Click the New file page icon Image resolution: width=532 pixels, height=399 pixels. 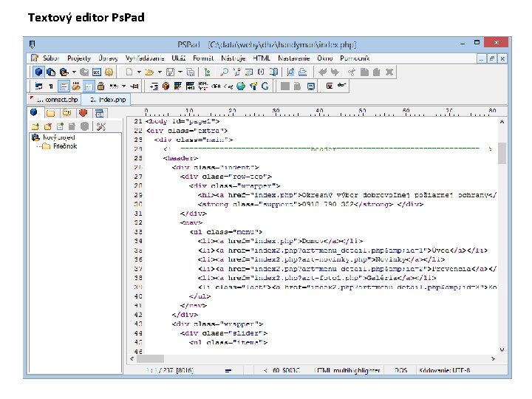[x=129, y=72]
